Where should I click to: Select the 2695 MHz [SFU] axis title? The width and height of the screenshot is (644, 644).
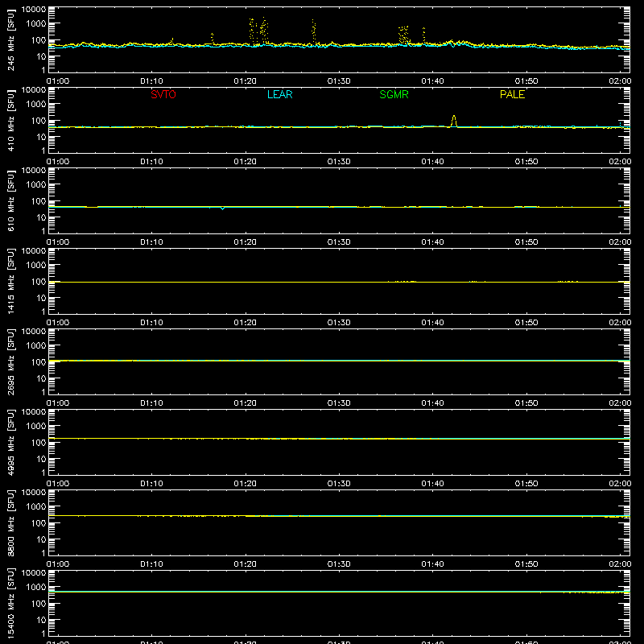click(x=10, y=361)
